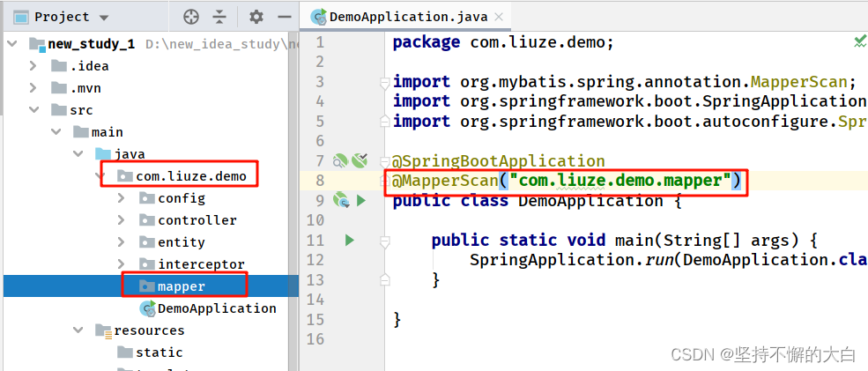Click the green inspection checkmark in editor

[860, 41]
